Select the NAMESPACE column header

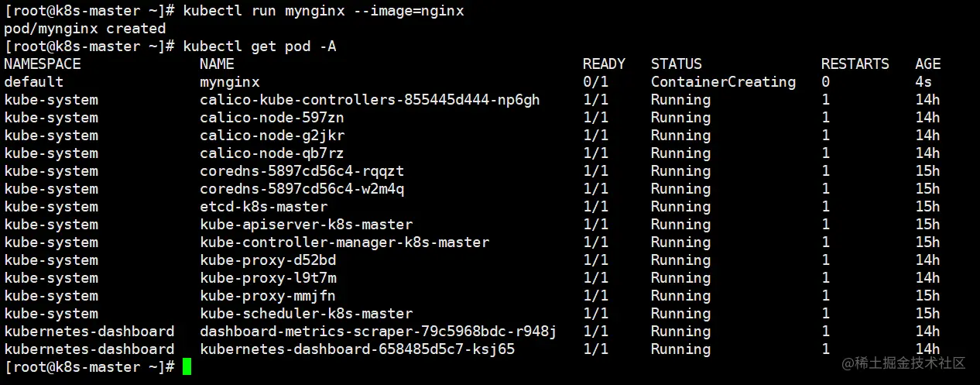pyautogui.click(x=43, y=64)
